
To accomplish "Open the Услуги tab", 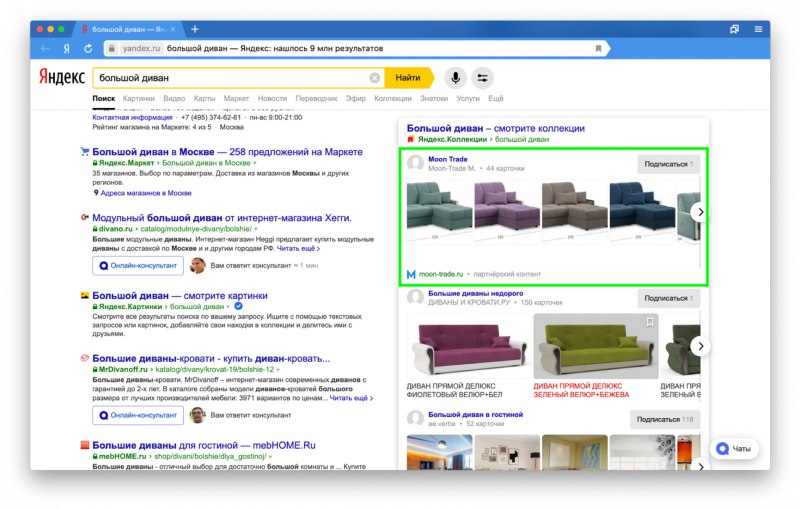I will (x=468, y=98).
